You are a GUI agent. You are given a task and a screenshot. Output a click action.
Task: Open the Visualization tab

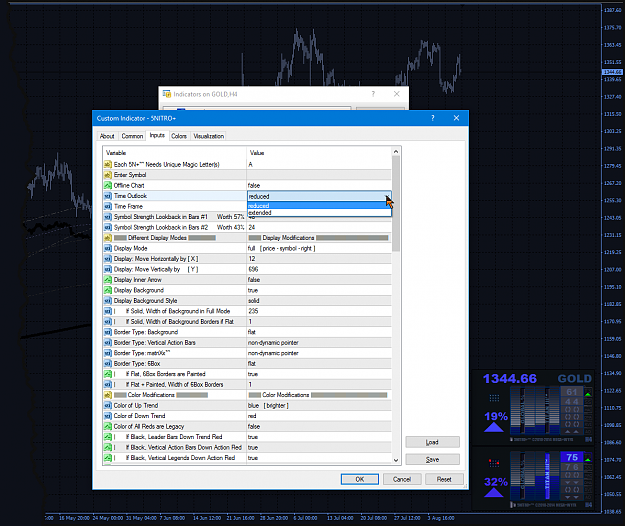point(208,136)
